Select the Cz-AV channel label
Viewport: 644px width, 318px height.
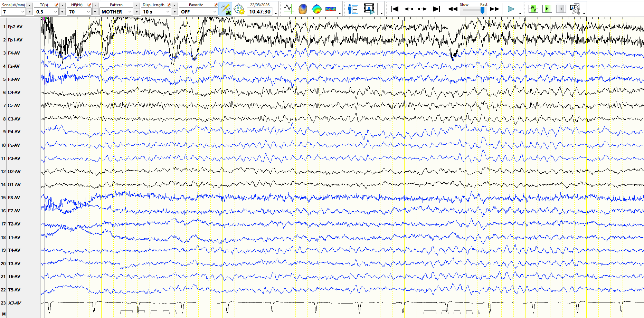[x=14, y=106]
